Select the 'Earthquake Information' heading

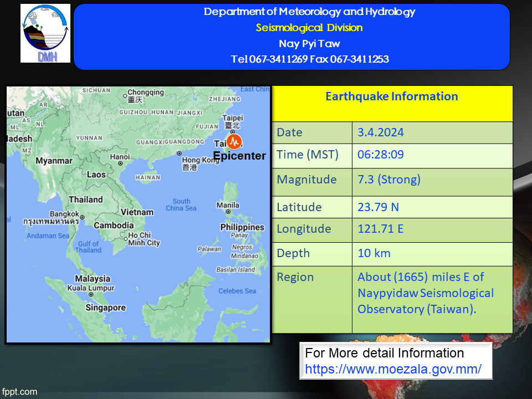(x=392, y=96)
